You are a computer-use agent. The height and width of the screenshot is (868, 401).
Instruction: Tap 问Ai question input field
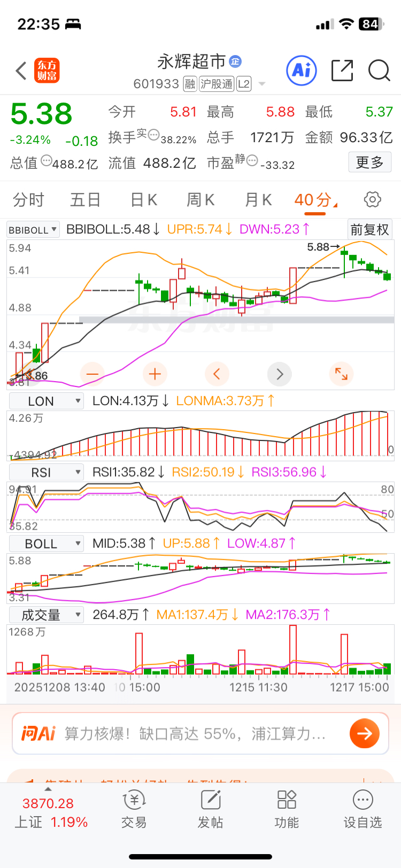[x=200, y=733]
